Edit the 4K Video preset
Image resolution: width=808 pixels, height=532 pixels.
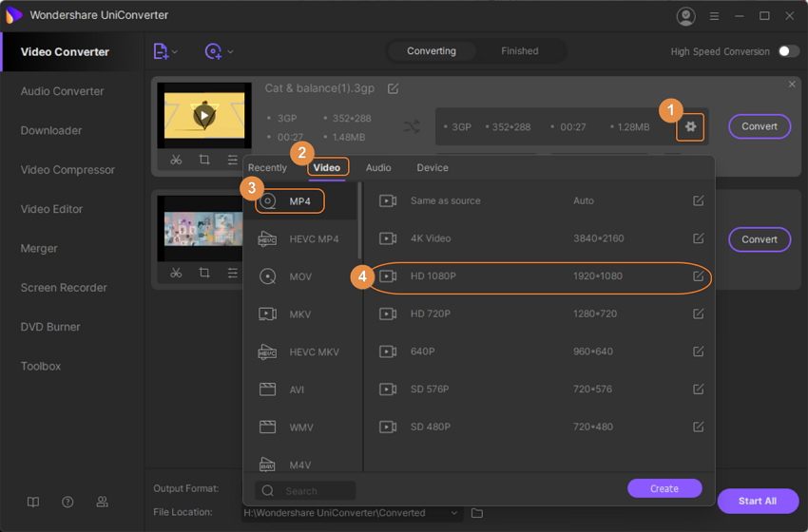click(699, 237)
